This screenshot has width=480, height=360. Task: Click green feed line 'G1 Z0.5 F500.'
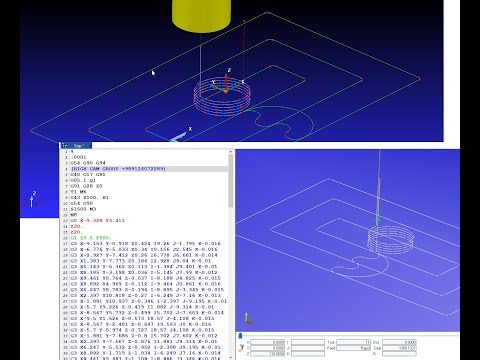pyautogui.click(x=90, y=238)
